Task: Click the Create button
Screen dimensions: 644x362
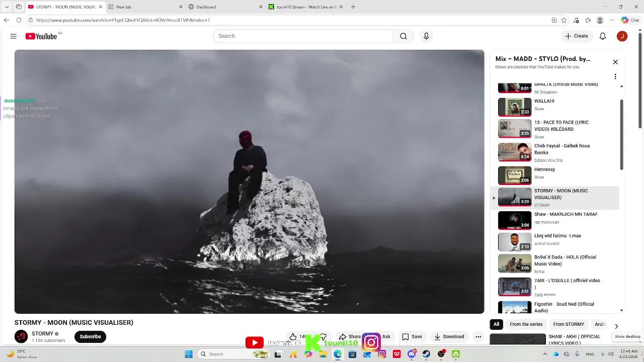Action: [576, 36]
